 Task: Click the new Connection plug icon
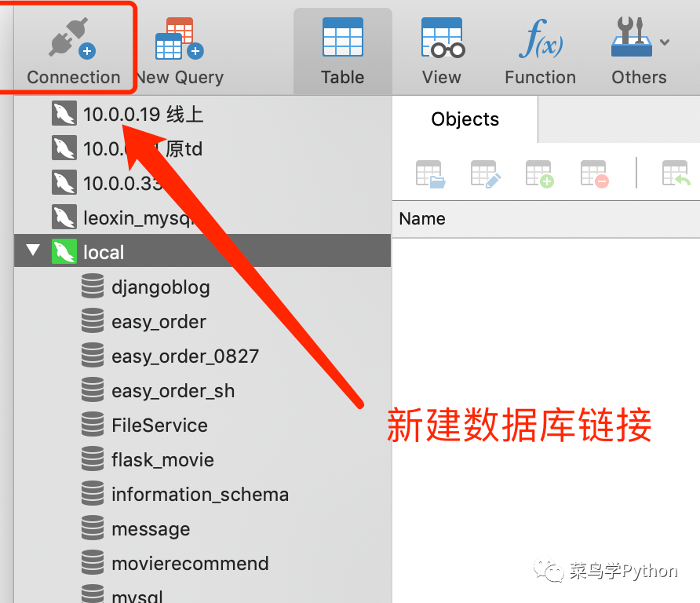(73, 38)
